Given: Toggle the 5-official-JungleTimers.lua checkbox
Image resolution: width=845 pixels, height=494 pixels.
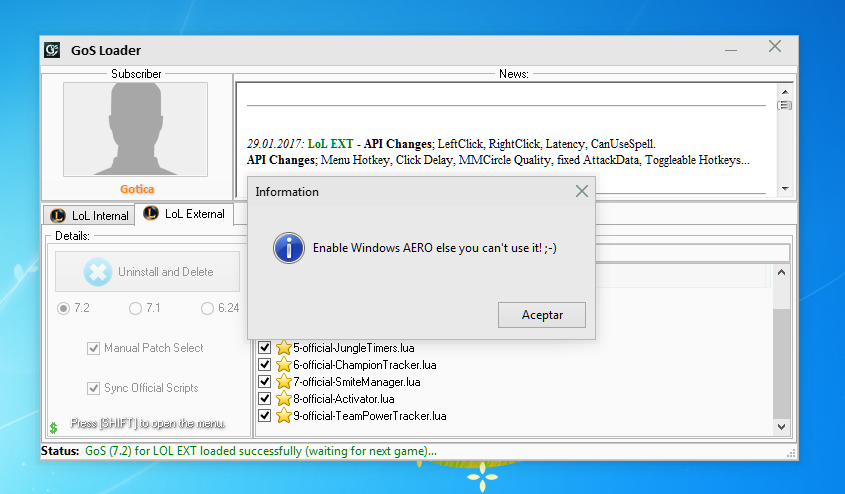Looking at the screenshot, I should (x=264, y=347).
